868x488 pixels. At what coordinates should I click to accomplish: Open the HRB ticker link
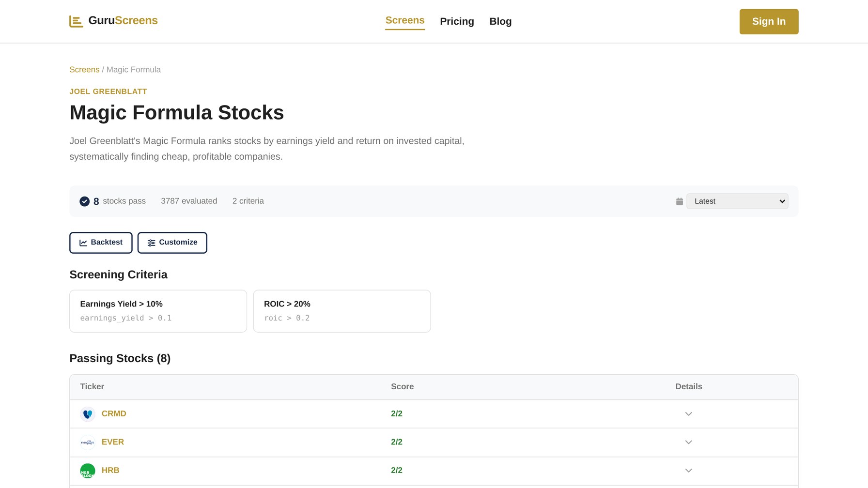(110, 470)
